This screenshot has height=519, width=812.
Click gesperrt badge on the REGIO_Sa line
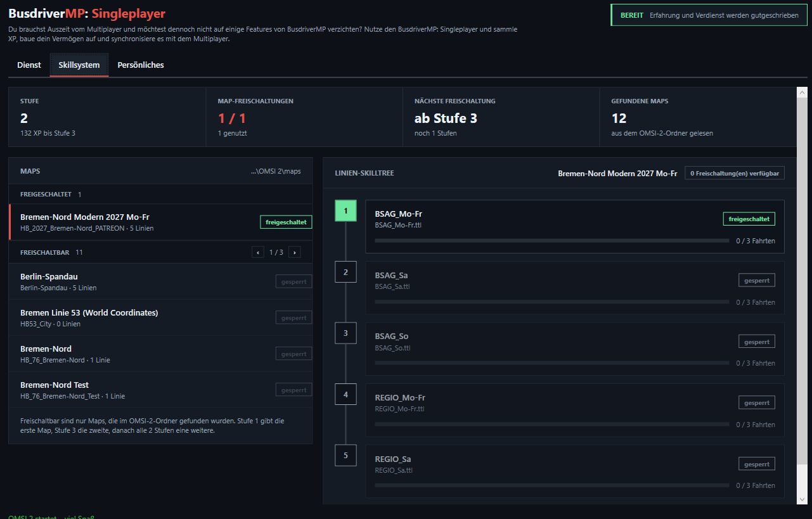757,464
